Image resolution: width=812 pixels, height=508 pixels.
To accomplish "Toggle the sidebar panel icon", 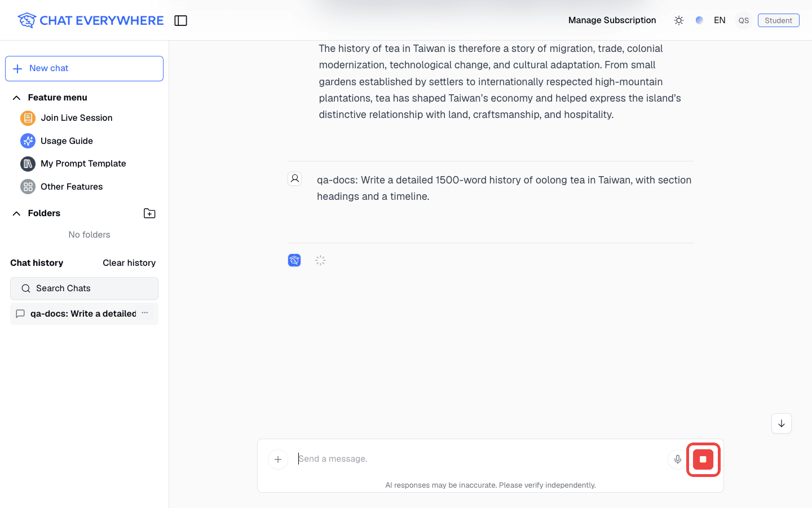I will 180,20.
